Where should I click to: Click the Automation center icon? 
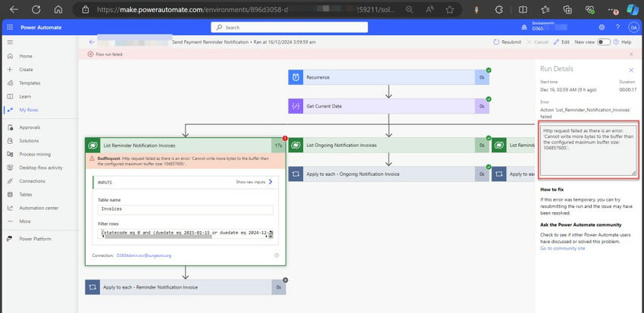click(11, 208)
